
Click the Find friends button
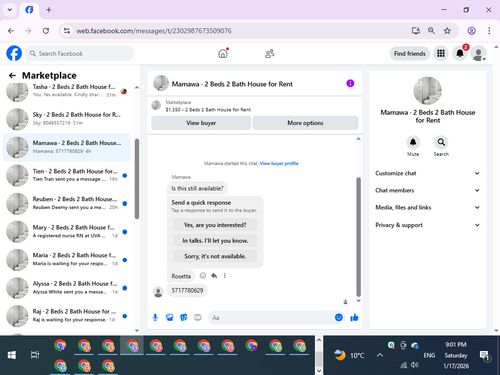click(x=410, y=53)
